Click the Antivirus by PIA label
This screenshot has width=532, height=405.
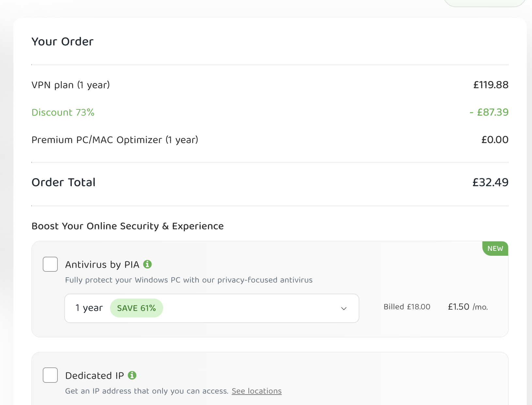pos(102,265)
